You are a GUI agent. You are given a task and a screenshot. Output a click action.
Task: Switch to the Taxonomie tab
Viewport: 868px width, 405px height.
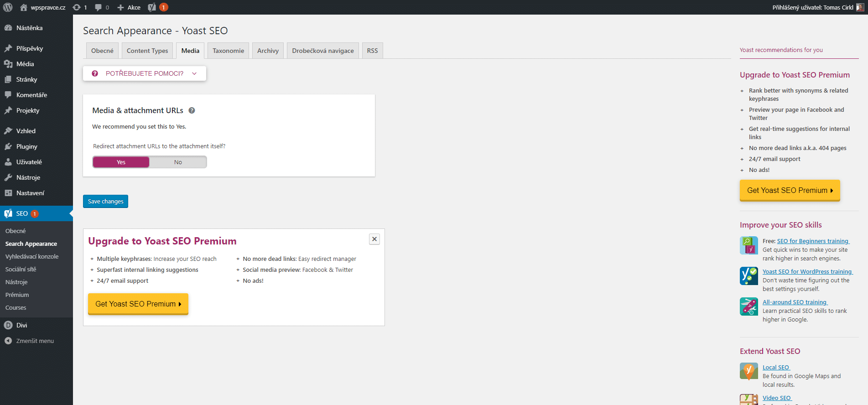[x=228, y=51]
